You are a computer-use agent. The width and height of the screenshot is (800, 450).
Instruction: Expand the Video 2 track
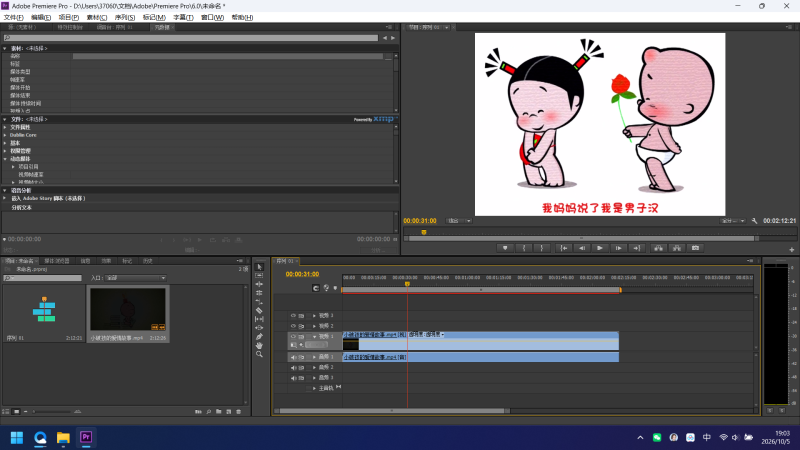(314, 326)
